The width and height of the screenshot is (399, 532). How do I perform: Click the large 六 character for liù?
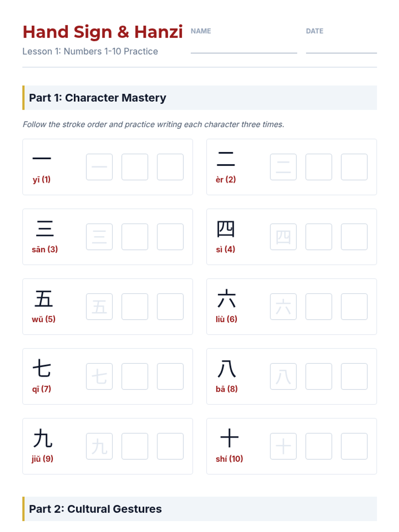(226, 299)
